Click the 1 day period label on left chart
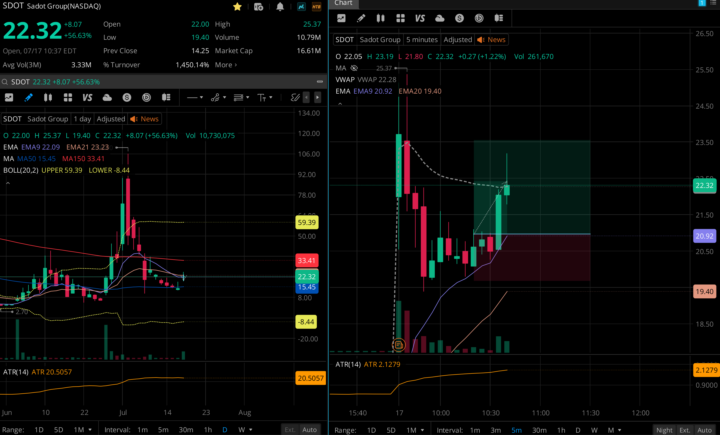This screenshot has height=435, width=720. tap(83, 119)
